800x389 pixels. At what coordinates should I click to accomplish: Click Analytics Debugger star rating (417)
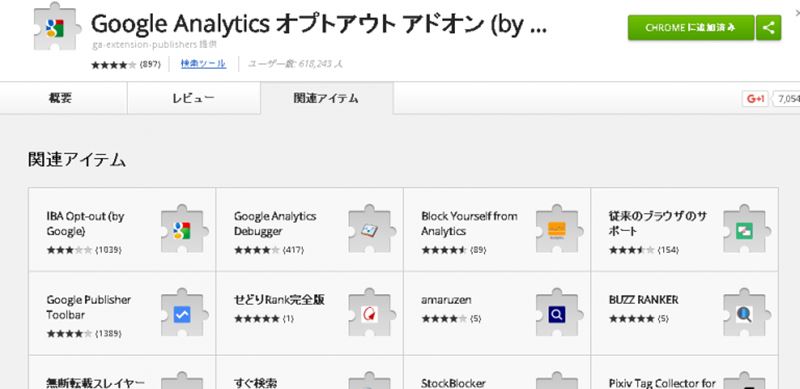pyautogui.click(x=268, y=250)
